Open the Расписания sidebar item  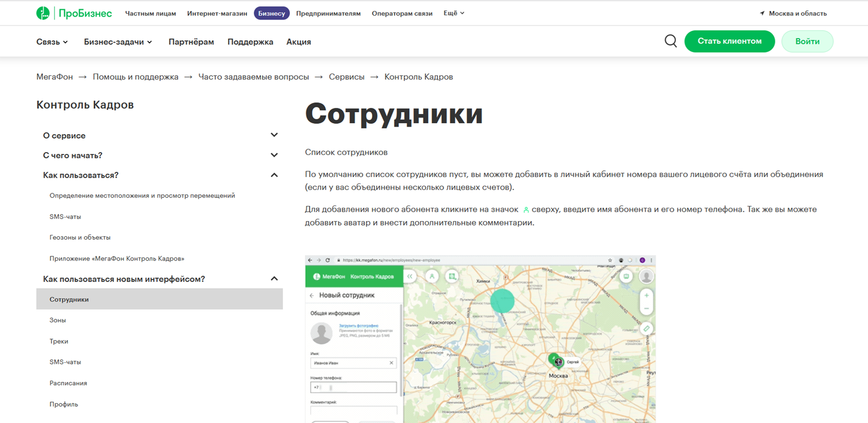68,383
